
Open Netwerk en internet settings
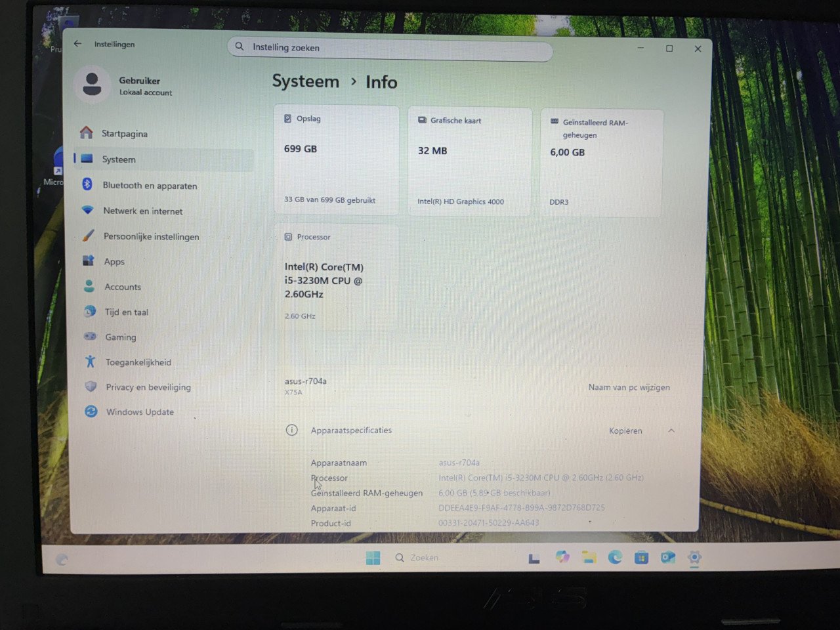(x=142, y=211)
